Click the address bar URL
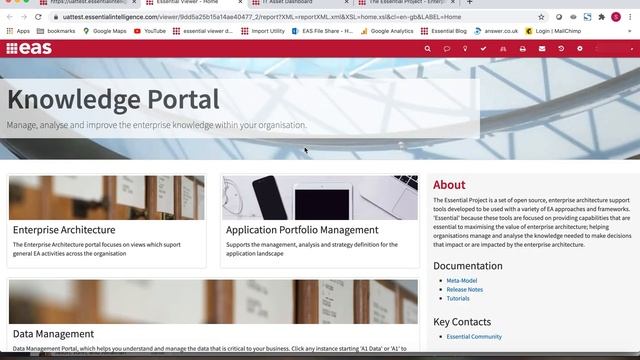The height and width of the screenshot is (360, 640). click(262, 17)
